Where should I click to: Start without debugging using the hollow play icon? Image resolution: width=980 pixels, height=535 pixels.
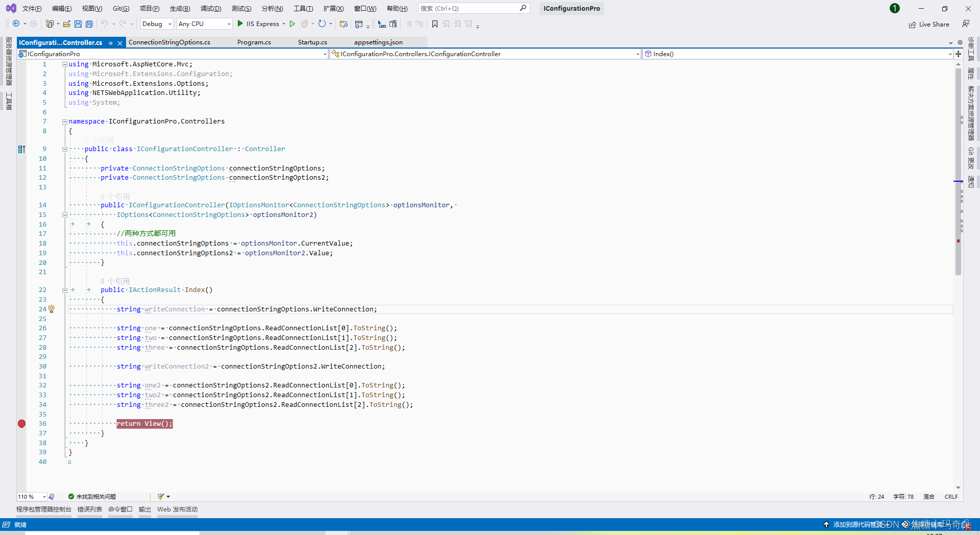click(292, 24)
